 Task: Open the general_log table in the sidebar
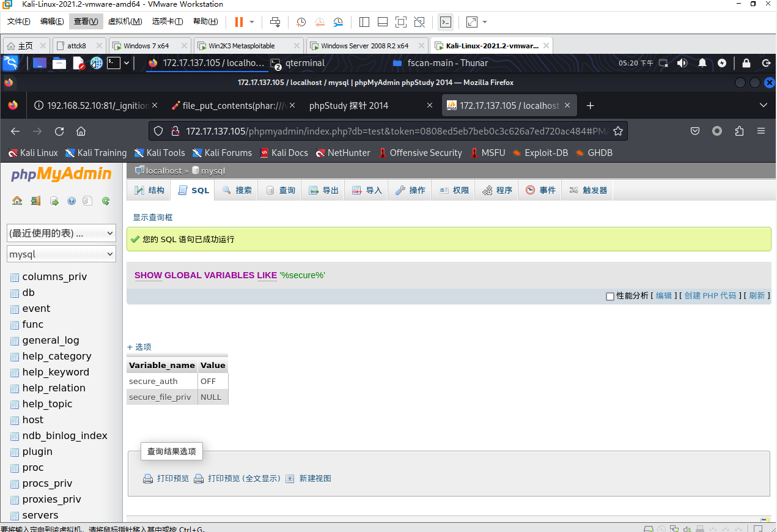51,341
